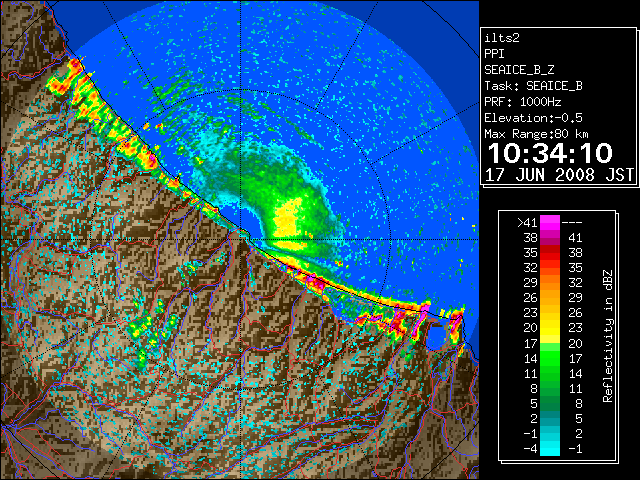
Task: Click the '17 JUN 2008 JST' date
Action: (x=559, y=175)
